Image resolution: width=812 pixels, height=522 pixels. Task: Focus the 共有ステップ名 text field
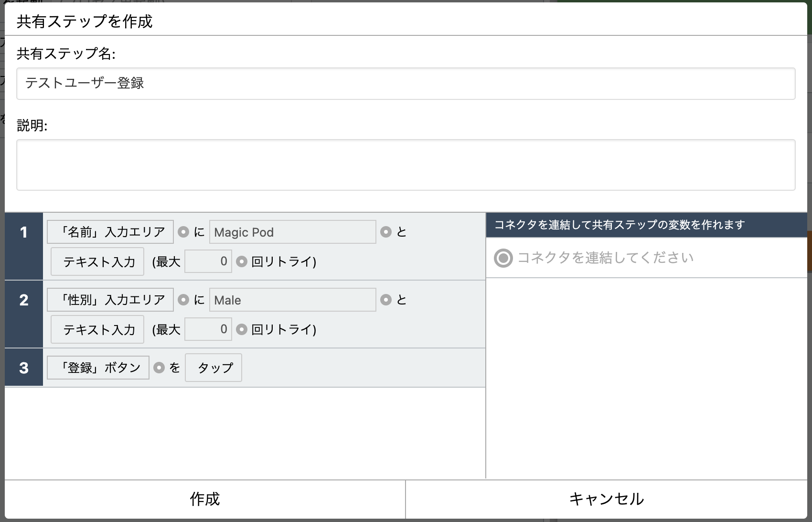(406, 84)
